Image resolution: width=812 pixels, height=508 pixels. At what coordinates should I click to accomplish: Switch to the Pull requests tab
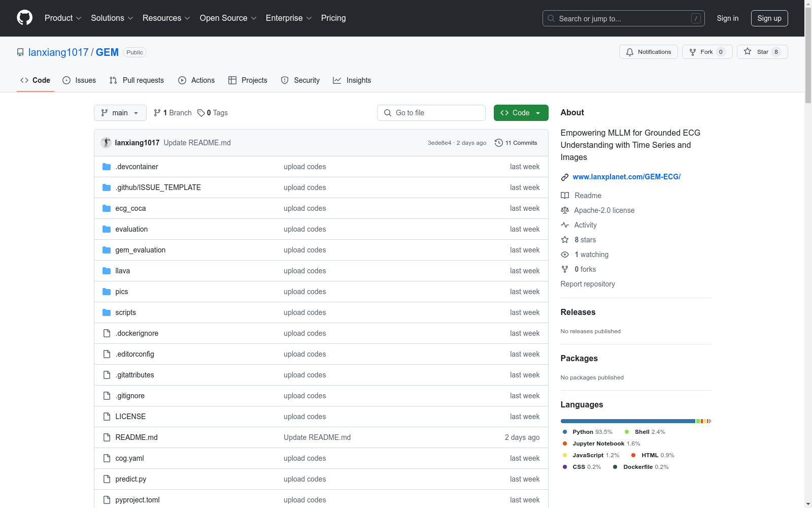[137, 80]
